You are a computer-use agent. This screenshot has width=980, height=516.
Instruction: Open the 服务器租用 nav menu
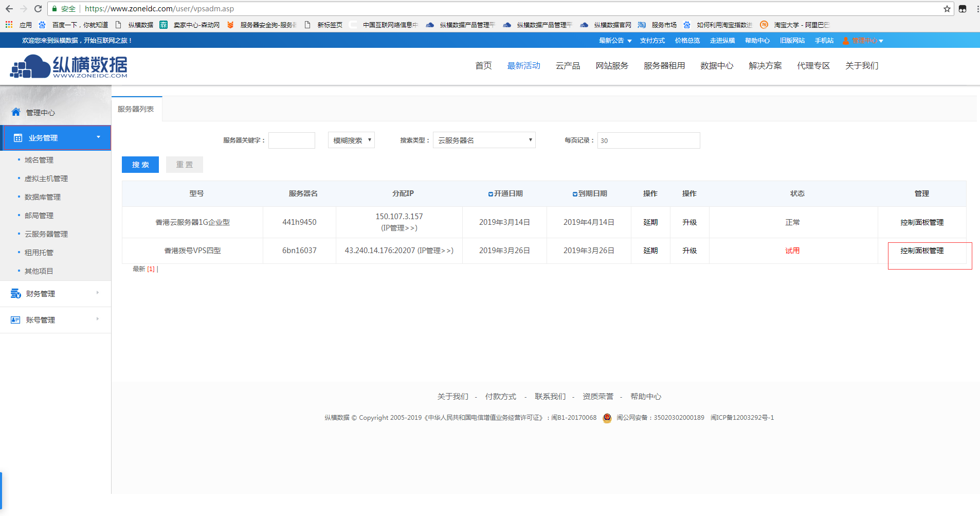click(664, 65)
